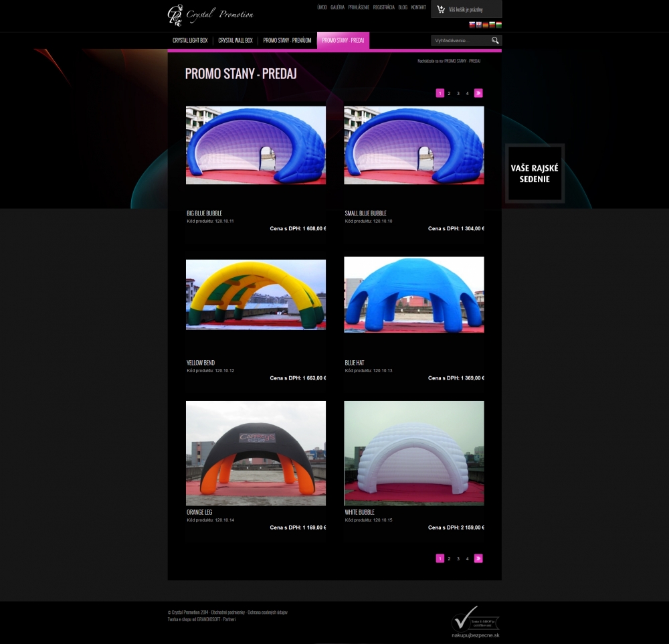Select PROMO STANY - PRENÁJOM tab
669x644 pixels.
point(287,41)
